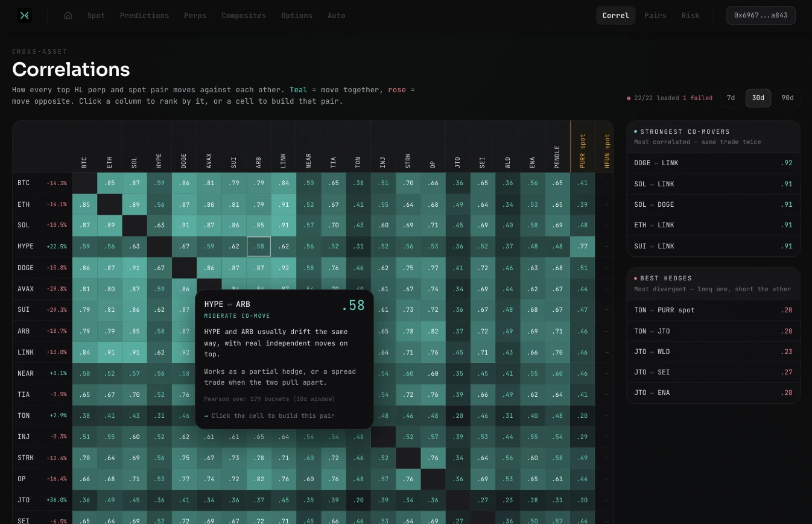The width and height of the screenshot is (812, 524).
Task: Click the wallet address 0x6967...a843 button
Action: [x=761, y=16]
